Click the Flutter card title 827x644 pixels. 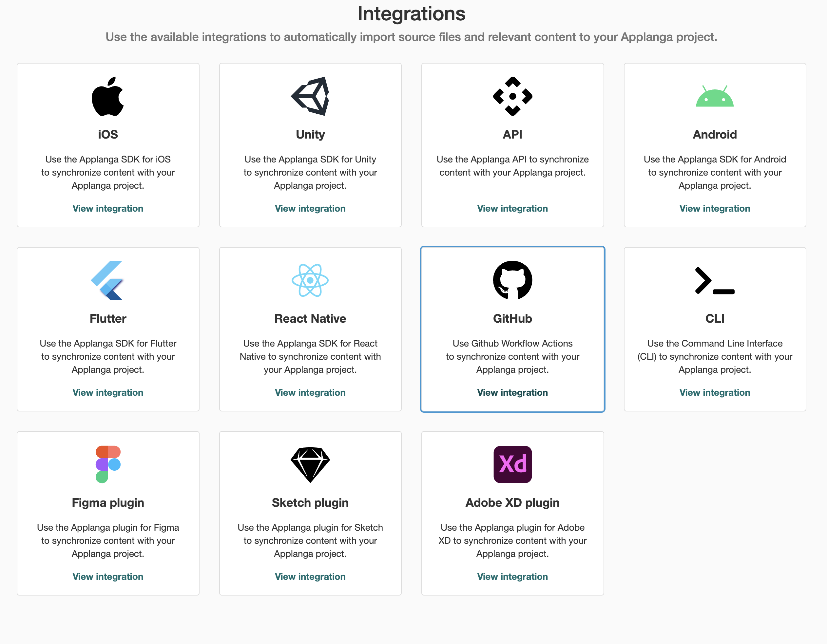108,318
